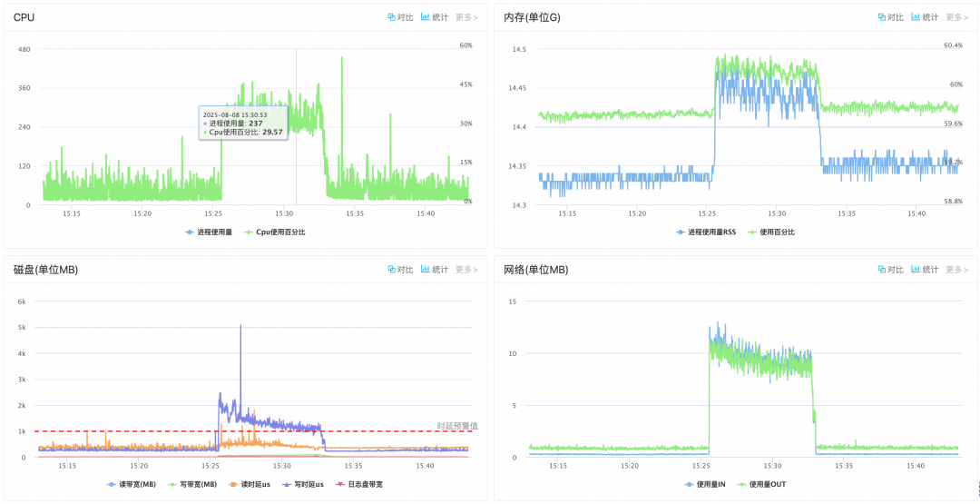Click 统计 statistics icon in 网络 panel
This screenshot has width=980, height=504.
pos(916,270)
